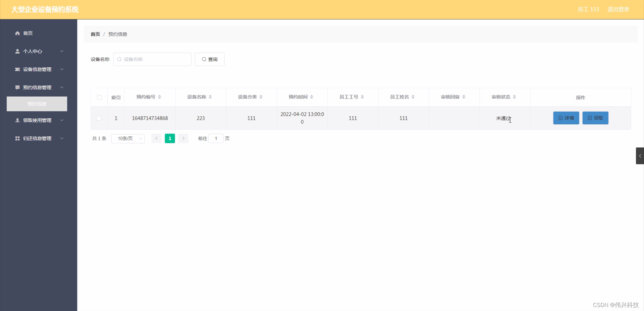Select 预约信息 in the sidebar menu
Image resolution: width=644 pixels, height=311 pixels.
coord(37,104)
